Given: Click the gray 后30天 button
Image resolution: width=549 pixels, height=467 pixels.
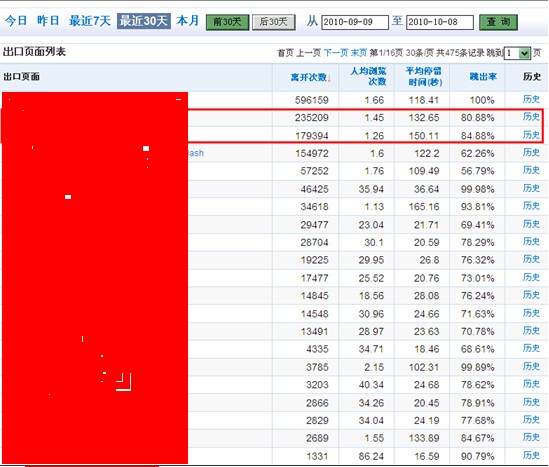Looking at the screenshot, I should point(273,22).
